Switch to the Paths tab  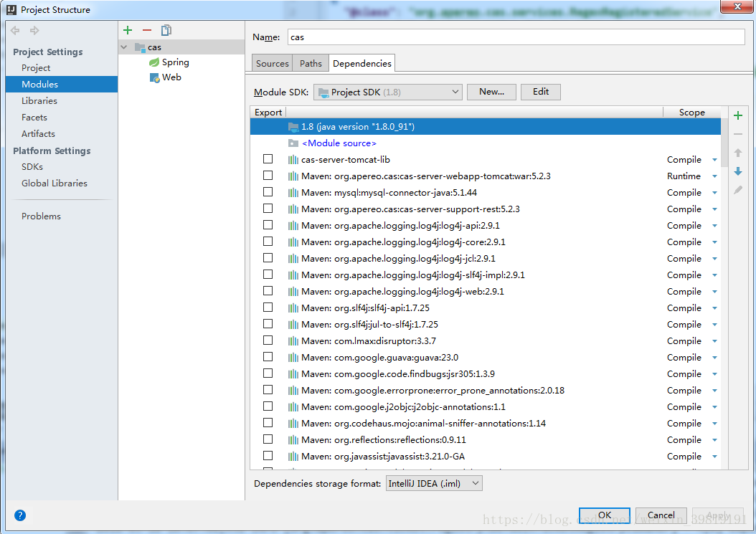coord(311,64)
